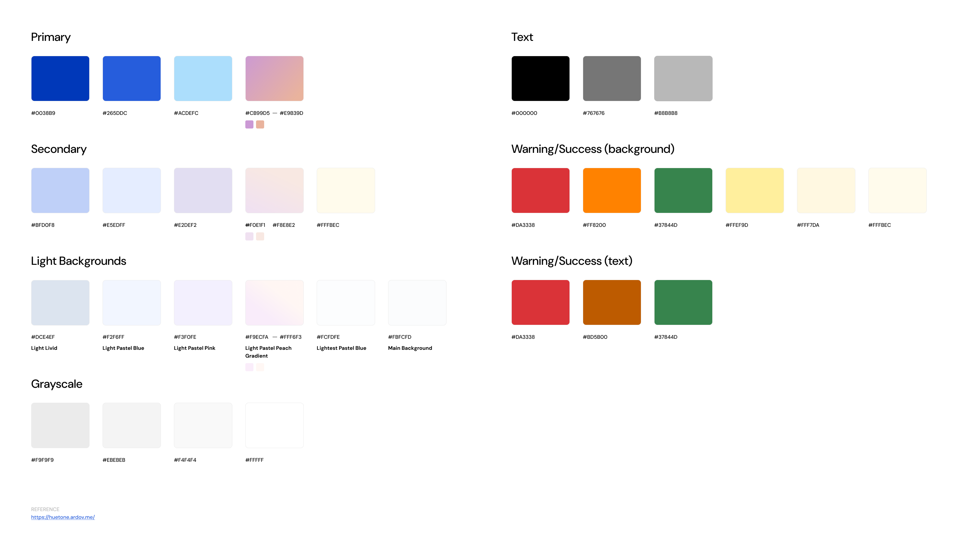Click the peach gradient stop chip under Light Pastel Peach Gradient
Viewport: 980px width, 551px height.
point(260,367)
